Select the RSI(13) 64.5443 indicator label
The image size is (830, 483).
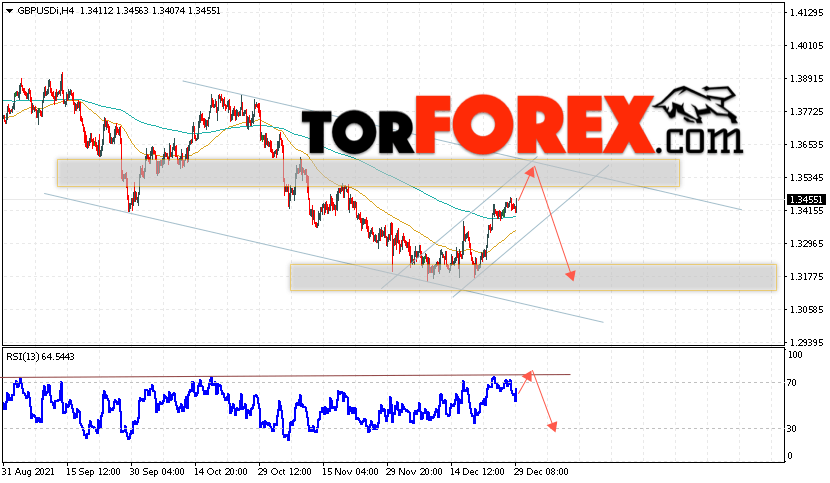[x=40, y=357]
